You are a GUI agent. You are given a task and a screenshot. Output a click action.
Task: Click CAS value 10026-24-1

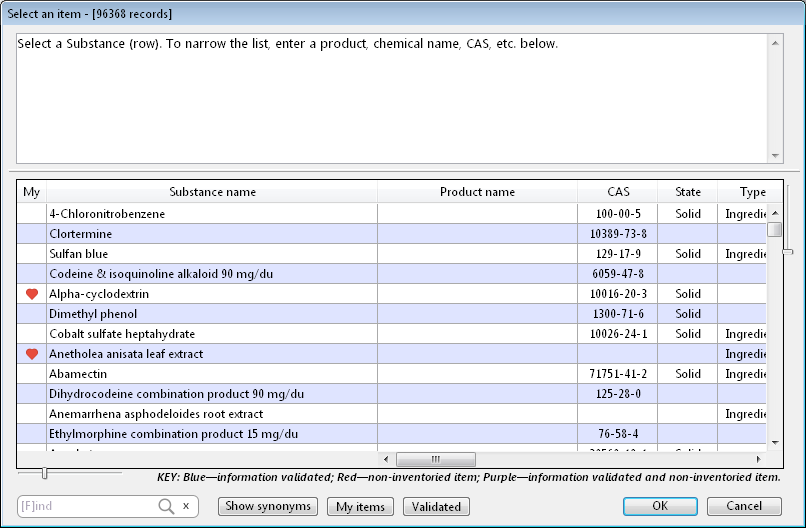618,334
